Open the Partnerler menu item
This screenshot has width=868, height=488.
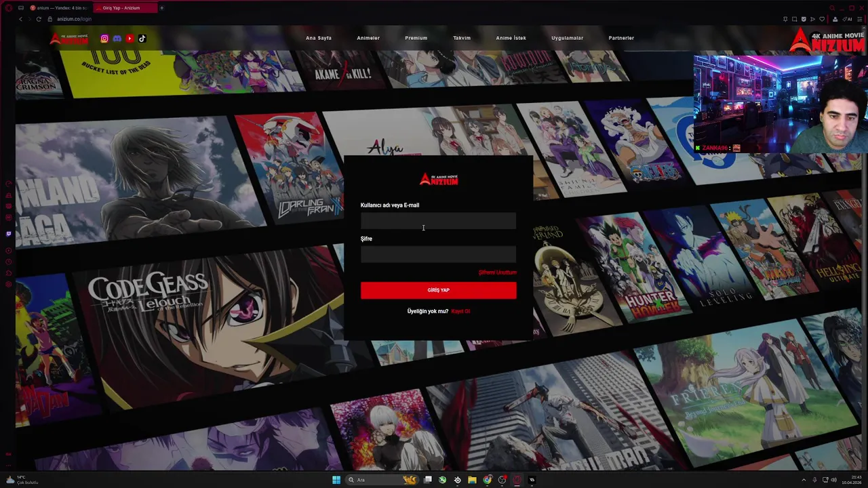click(x=621, y=38)
